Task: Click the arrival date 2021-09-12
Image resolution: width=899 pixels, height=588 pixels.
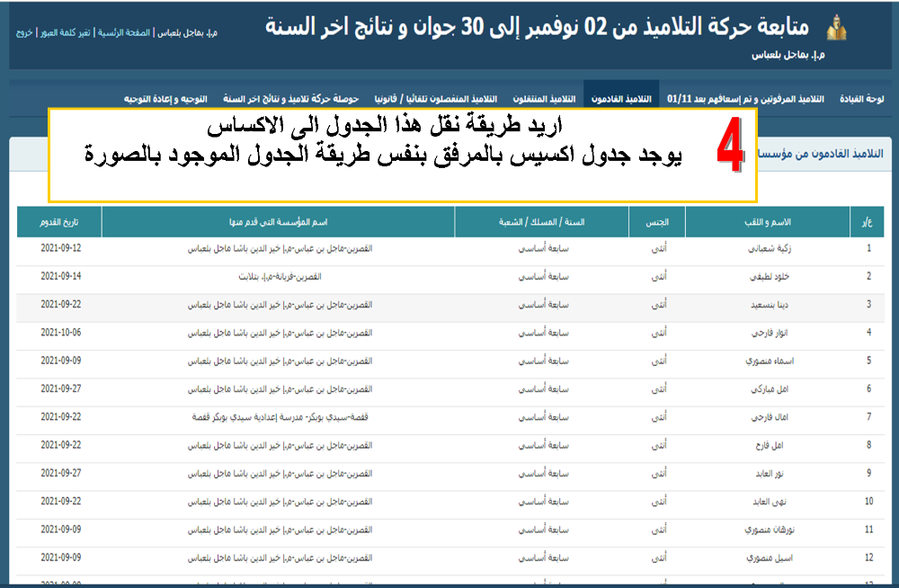Action: 61,248
